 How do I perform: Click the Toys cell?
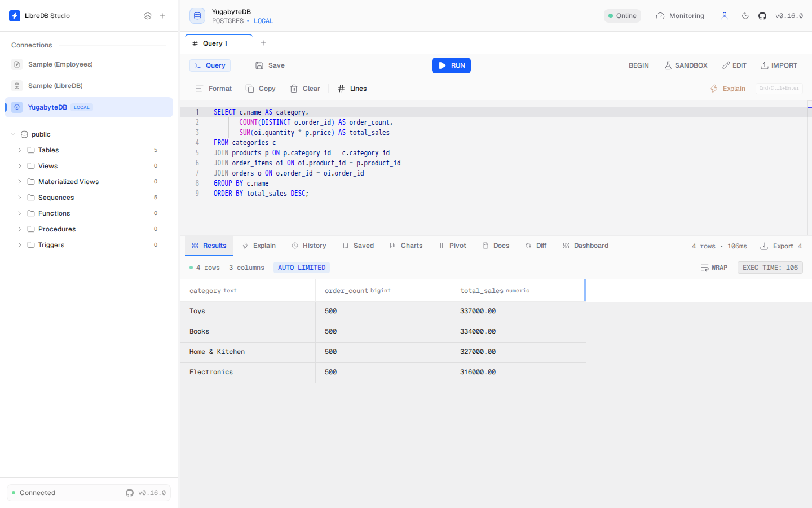tap(248, 312)
